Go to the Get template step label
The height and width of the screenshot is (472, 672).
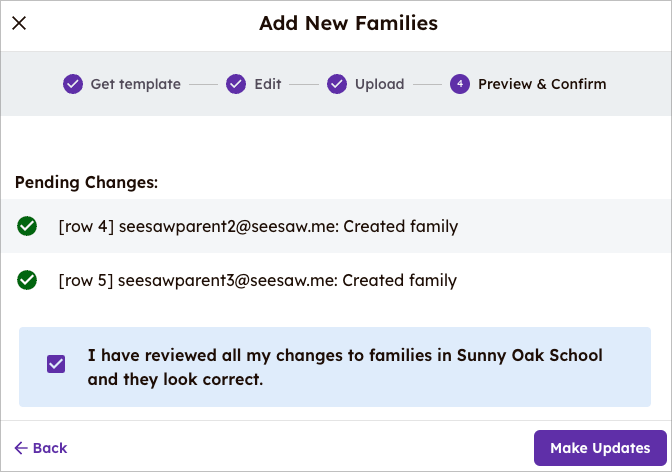pos(136,84)
